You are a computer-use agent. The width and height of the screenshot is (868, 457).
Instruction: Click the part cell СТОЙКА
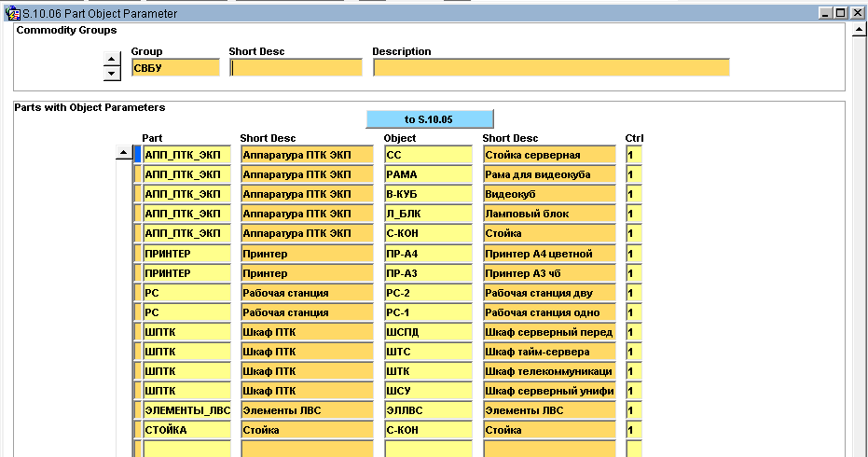click(x=187, y=430)
